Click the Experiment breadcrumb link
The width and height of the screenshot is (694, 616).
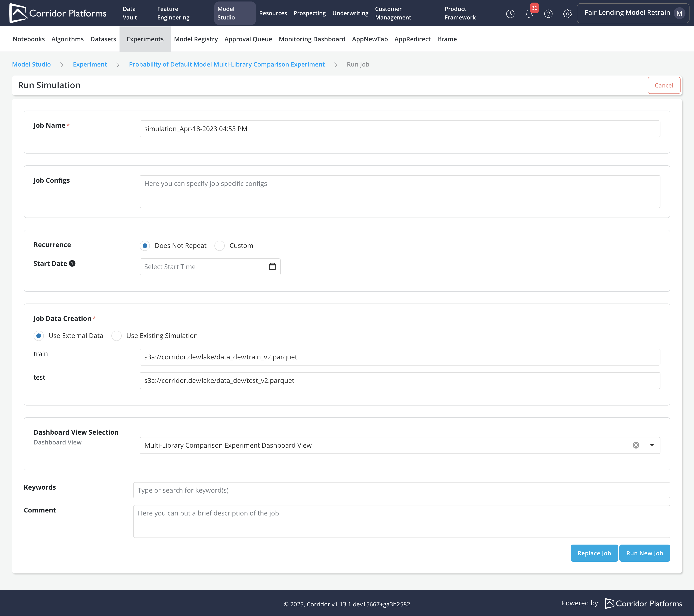[90, 64]
